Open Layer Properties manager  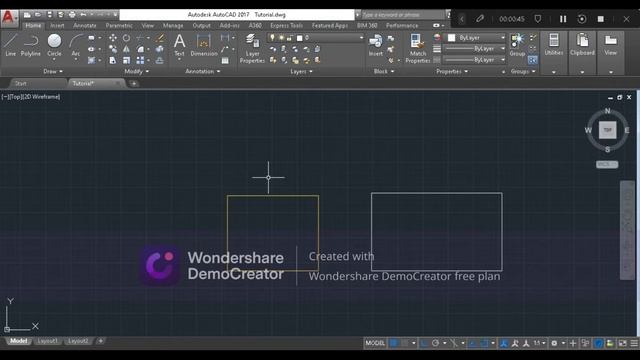(x=252, y=49)
